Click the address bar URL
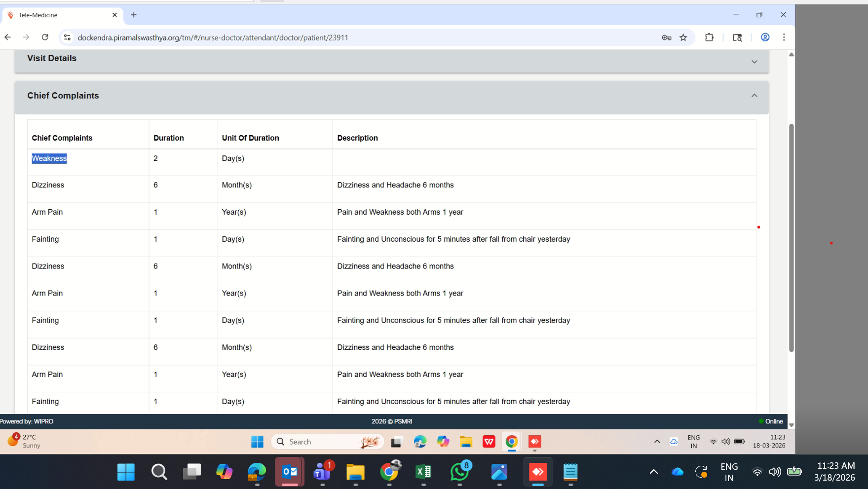 coord(213,38)
